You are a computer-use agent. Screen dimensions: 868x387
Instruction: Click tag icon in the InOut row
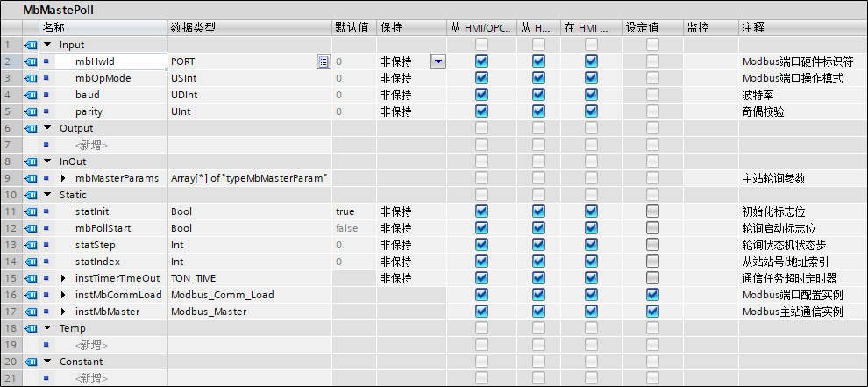(x=31, y=161)
